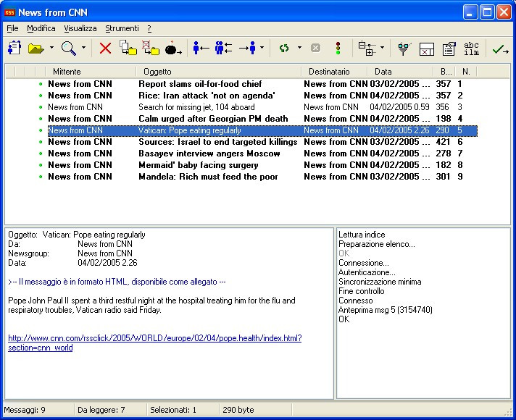Expand the thread tree dropdown arrow
516x420 pixels.
coord(382,48)
